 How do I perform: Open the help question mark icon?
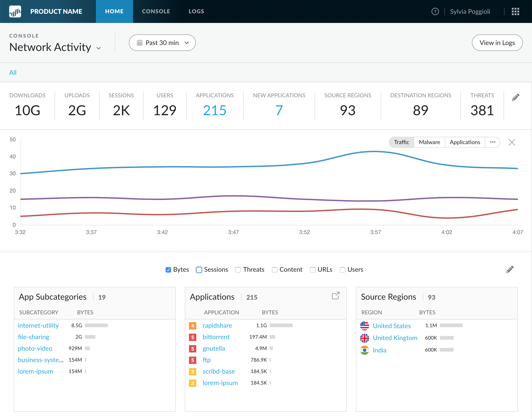click(x=435, y=11)
